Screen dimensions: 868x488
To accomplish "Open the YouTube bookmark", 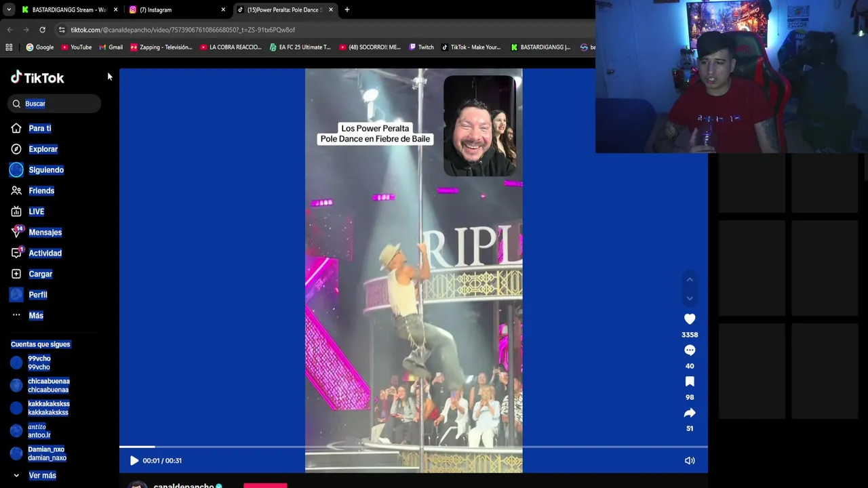I will tap(76, 47).
